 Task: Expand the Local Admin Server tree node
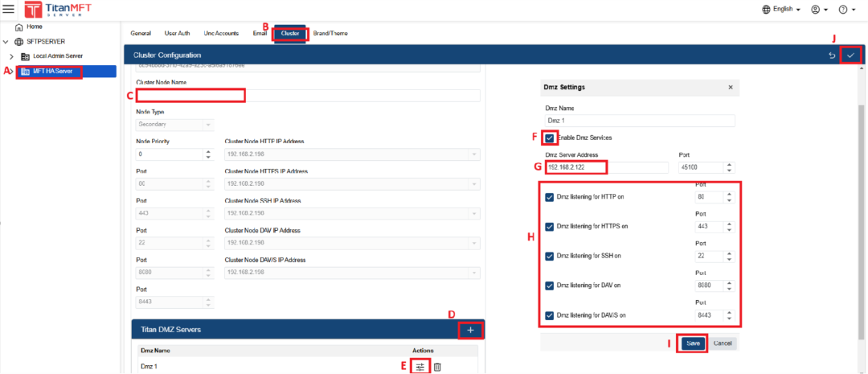tap(11, 56)
